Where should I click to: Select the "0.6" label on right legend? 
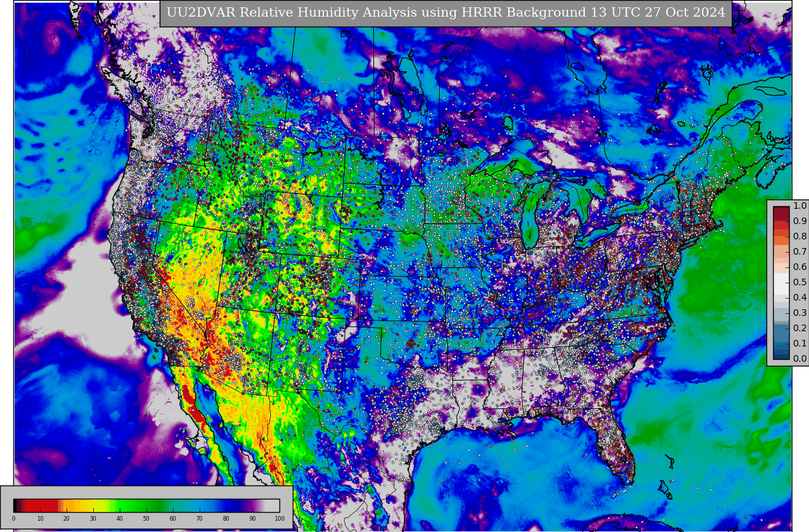[x=800, y=267]
